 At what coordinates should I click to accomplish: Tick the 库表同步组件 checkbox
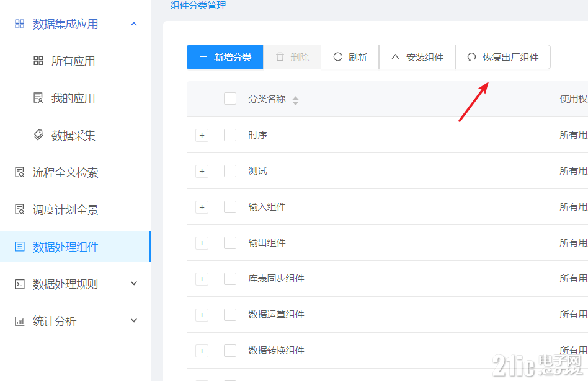pyautogui.click(x=230, y=279)
